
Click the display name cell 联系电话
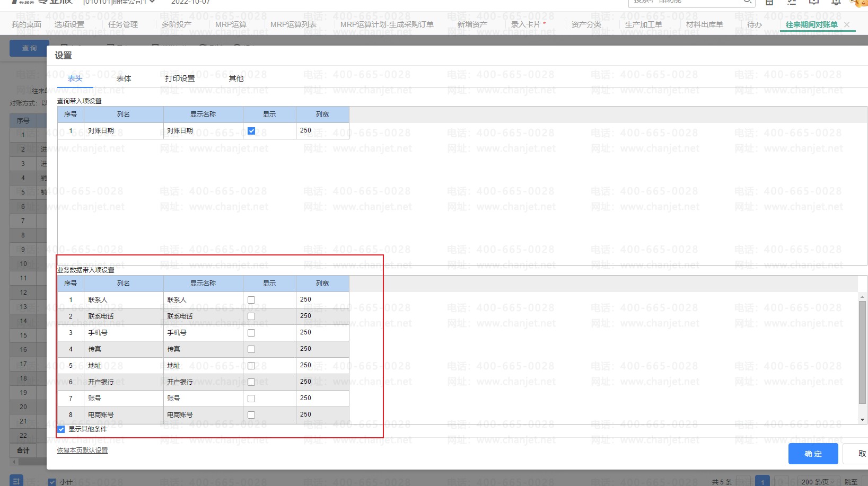coord(203,316)
